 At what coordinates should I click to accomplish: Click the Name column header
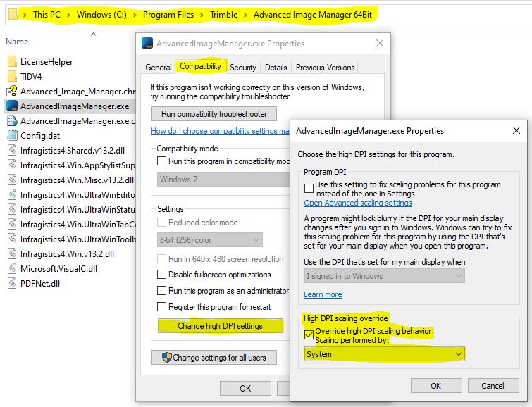tap(17, 42)
